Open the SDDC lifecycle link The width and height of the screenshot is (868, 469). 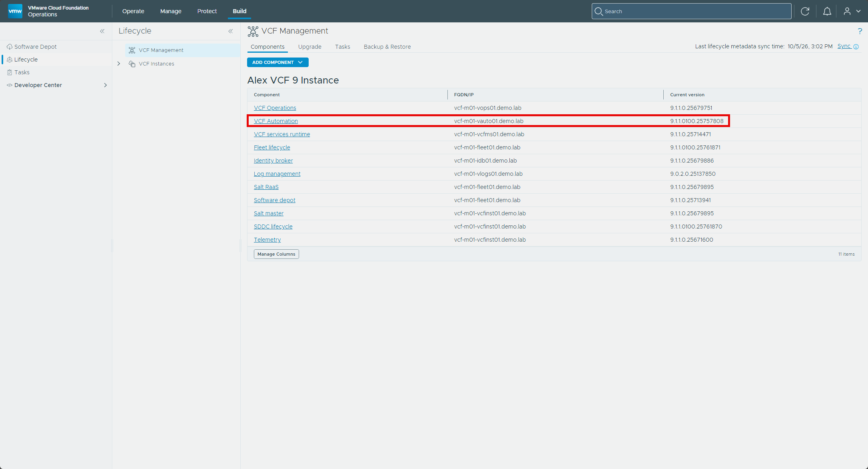click(273, 227)
